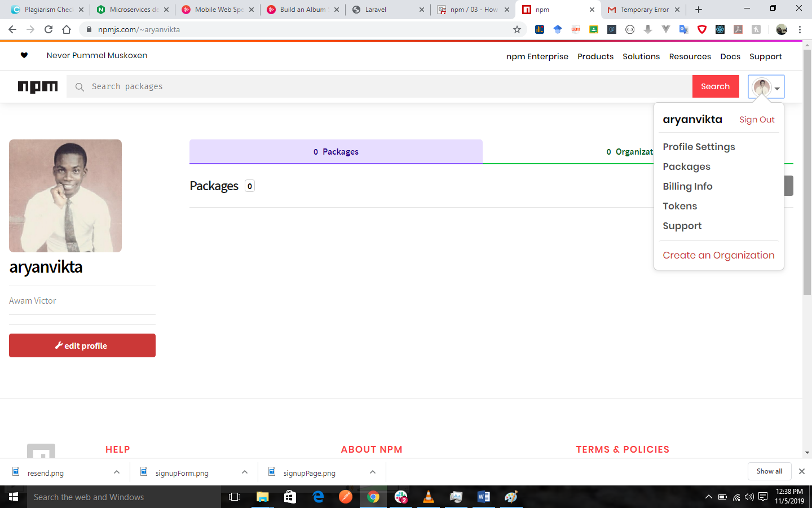Switch to the Laravel browser tab
Image resolution: width=812 pixels, height=508 pixels.
pyautogui.click(x=389, y=10)
